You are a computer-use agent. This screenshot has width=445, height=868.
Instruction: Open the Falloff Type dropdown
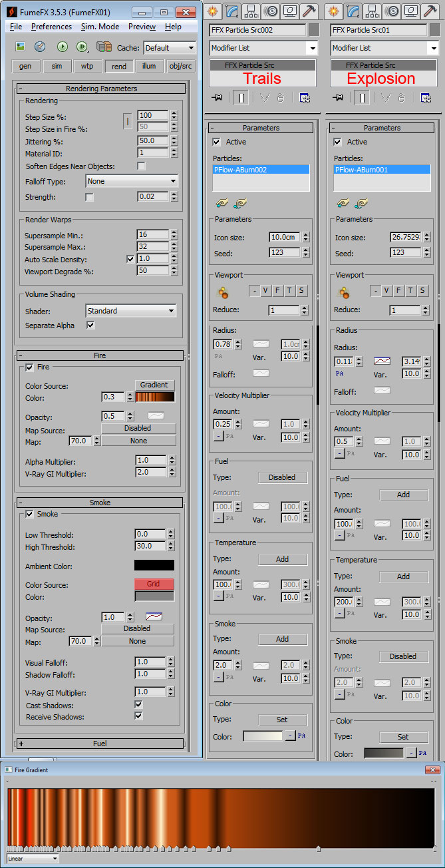coord(132,181)
